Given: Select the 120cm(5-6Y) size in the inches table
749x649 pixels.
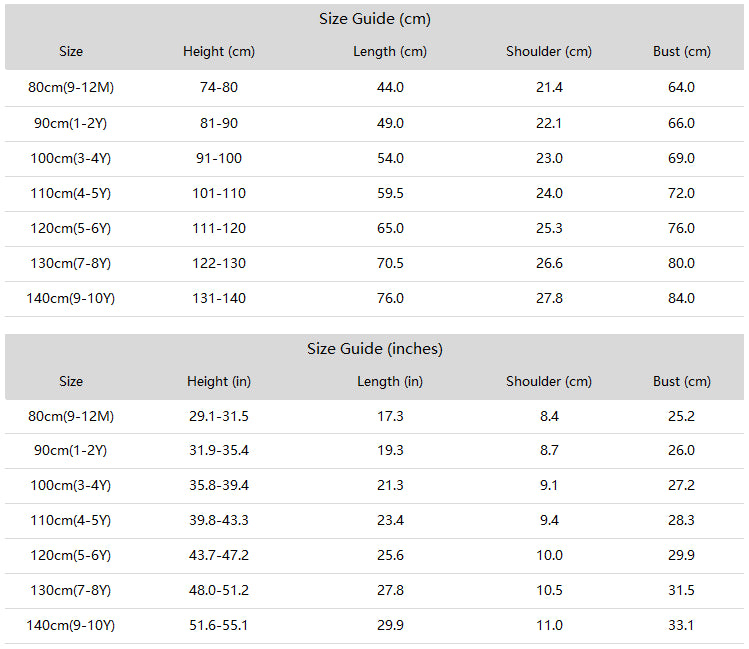Looking at the screenshot, I should coord(71,555).
